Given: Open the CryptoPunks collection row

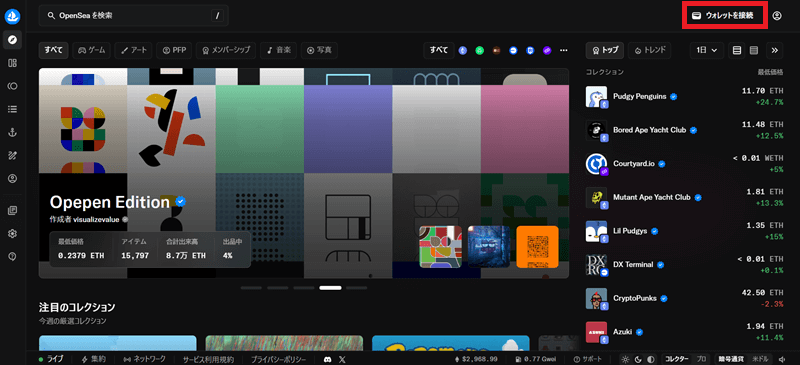Looking at the screenshot, I should (684, 298).
